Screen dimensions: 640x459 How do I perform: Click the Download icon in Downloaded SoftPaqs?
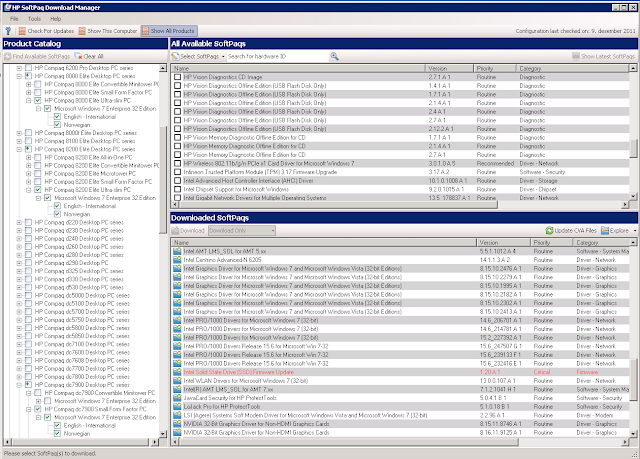(176, 231)
